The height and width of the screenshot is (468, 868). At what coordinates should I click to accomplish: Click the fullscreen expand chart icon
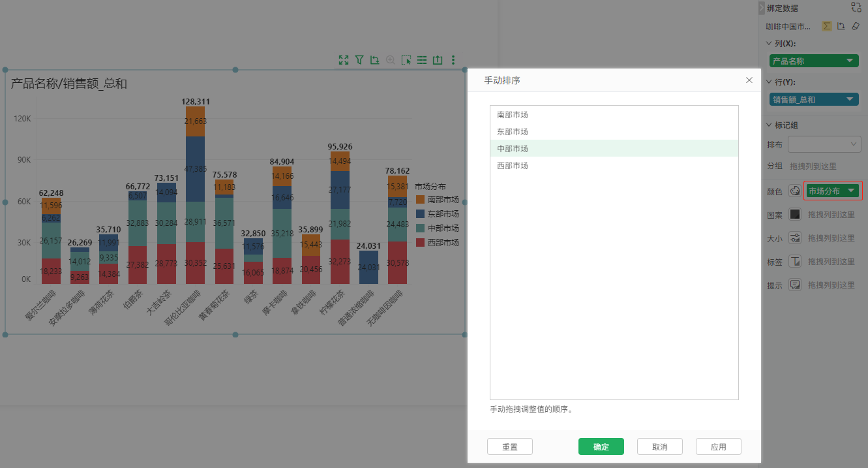(344, 60)
